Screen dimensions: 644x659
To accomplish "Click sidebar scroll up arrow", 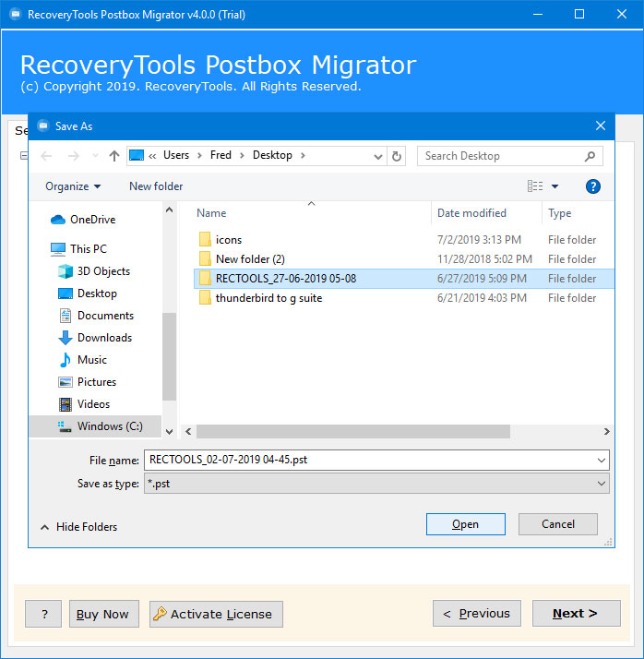I will pyautogui.click(x=169, y=210).
